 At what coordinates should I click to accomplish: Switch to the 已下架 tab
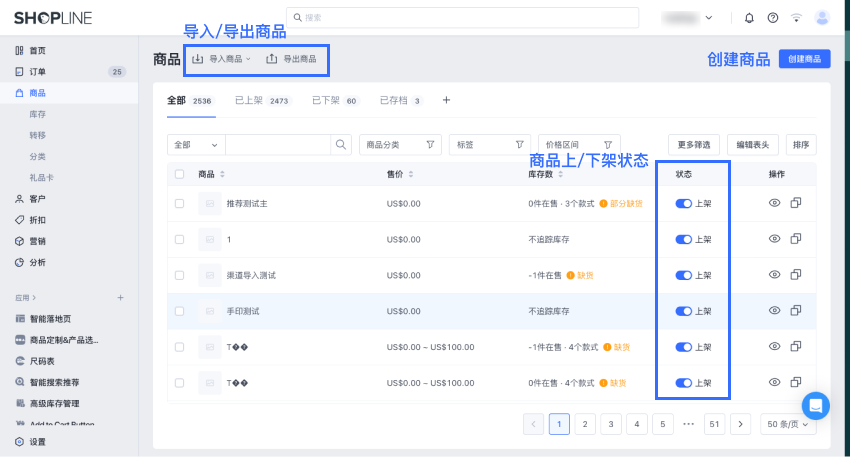tap(334, 101)
